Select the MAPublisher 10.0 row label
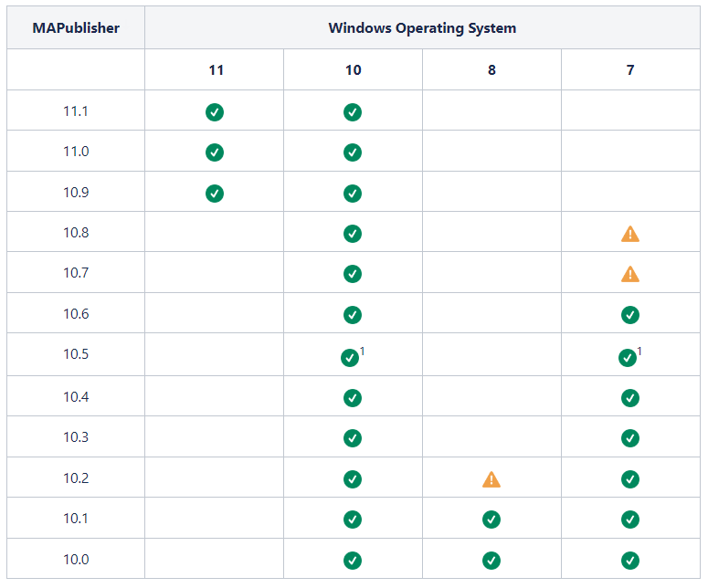708x588 pixels. [76, 559]
